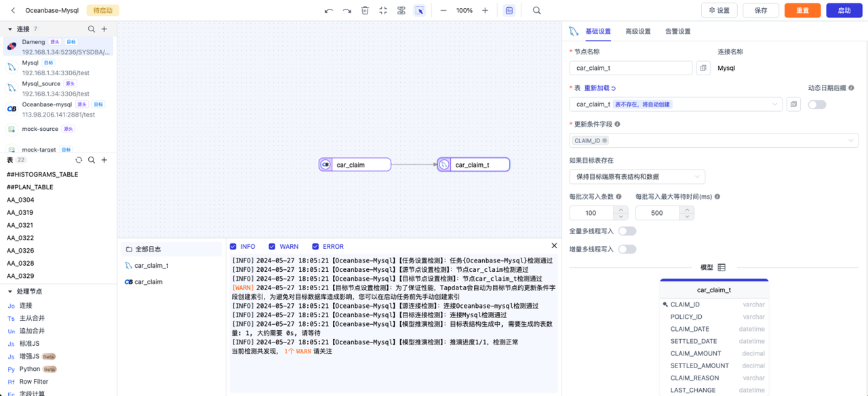The width and height of the screenshot is (868, 396).
Task: Show help for batch write count
Action: (618, 197)
